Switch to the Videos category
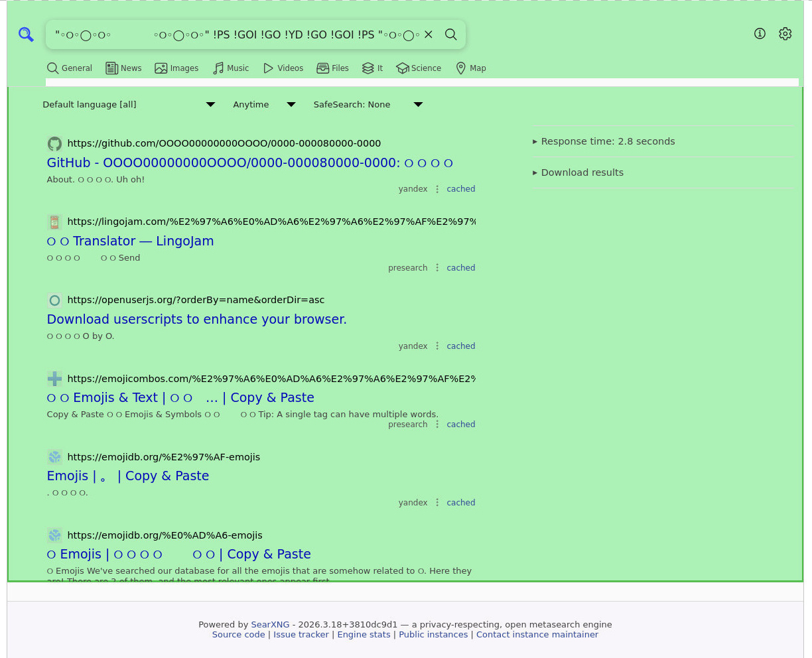This screenshot has height=658, width=812. point(283,68)
